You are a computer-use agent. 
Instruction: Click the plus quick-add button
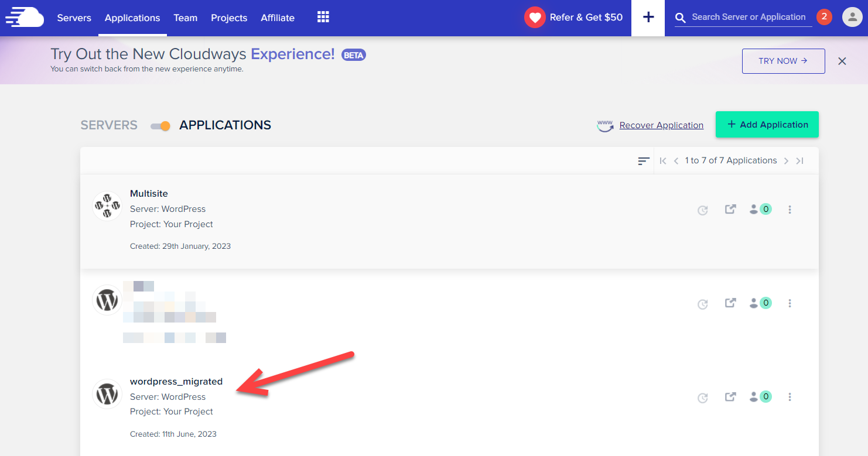click(x=648, y=18)
